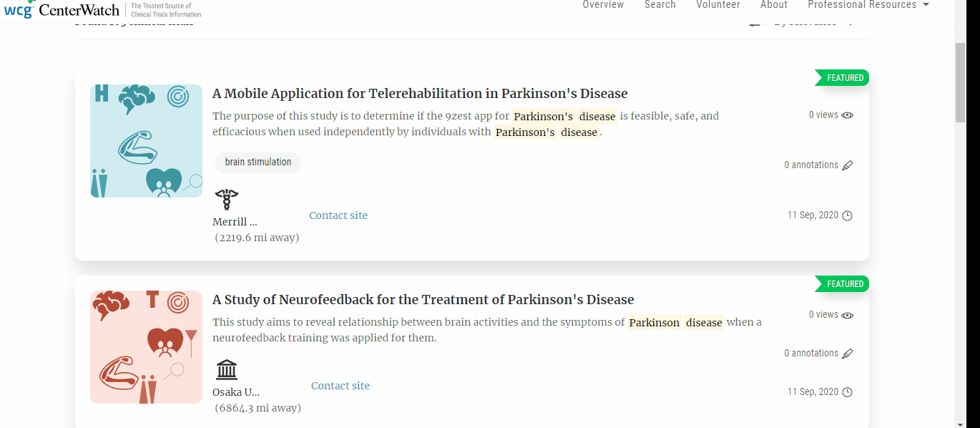The height and width of the screenshot is (428, 980).
Task: Click Contact site for Merrill location
Action: click(338, 215)
